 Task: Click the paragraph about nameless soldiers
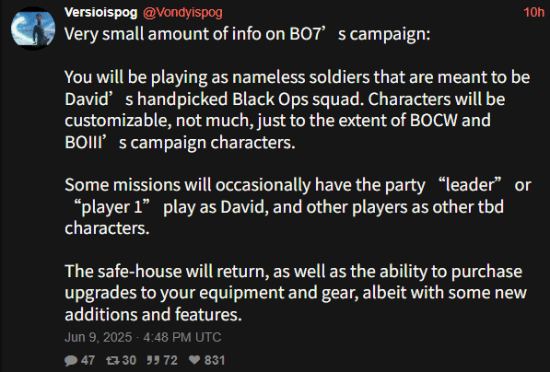click(x=297, y=110)
